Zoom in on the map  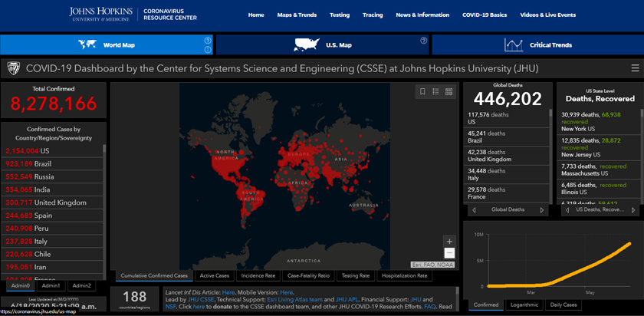click(449, 242)
